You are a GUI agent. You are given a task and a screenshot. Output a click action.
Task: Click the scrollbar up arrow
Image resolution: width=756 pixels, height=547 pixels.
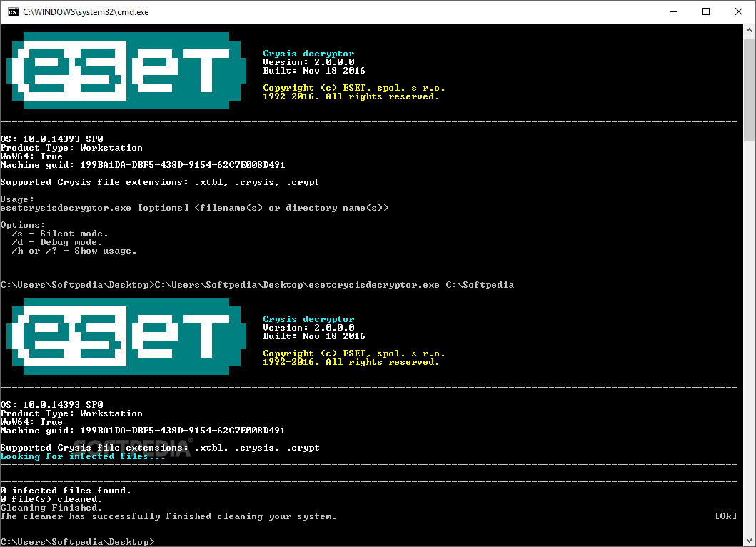(749, 30)
